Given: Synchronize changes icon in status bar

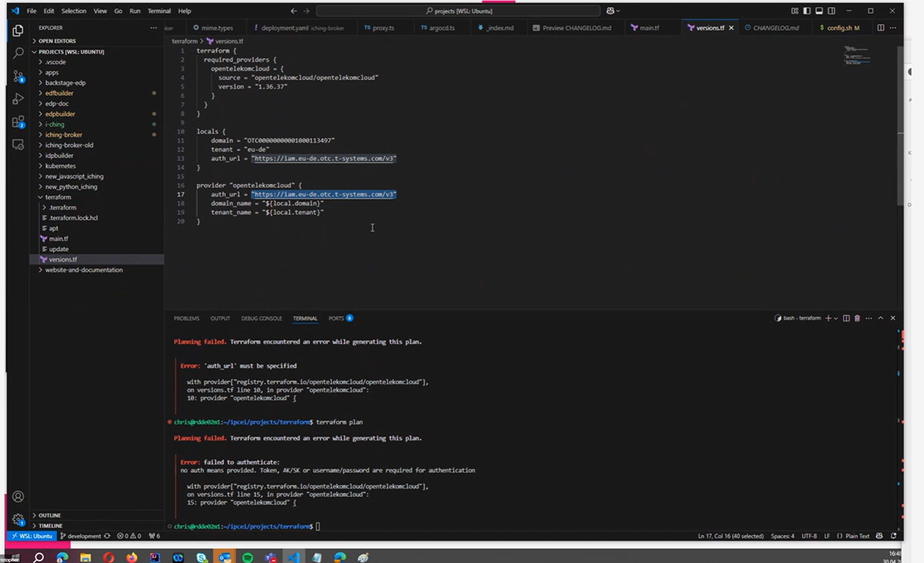Looking at the screenshot, I should tap(107, 536).
